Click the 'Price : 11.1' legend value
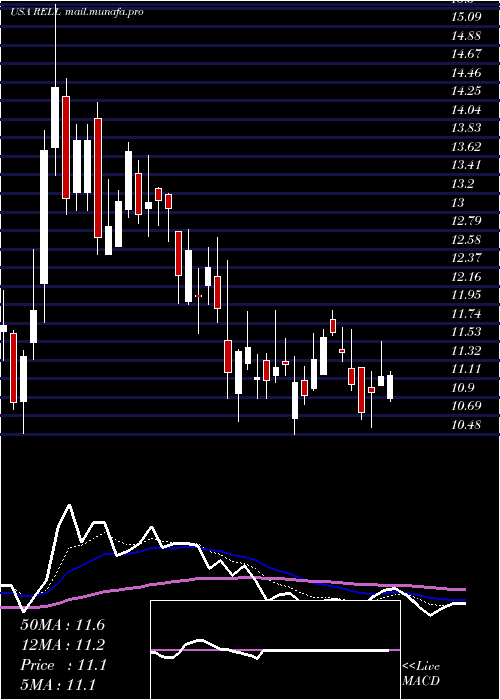Image resolution: width=500 pixels, height=700 pixels. pos(63,665)
